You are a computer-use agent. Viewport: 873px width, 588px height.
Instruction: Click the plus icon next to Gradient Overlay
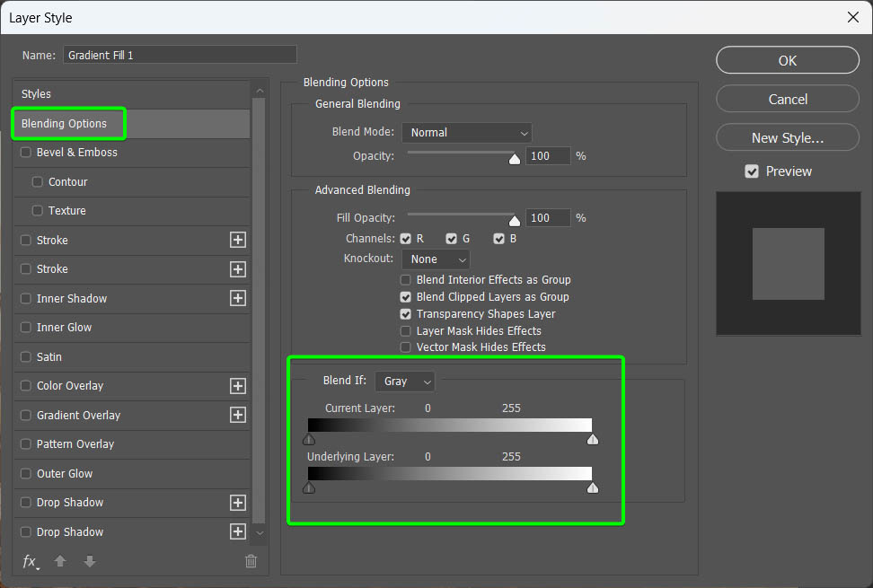[238, 415]
